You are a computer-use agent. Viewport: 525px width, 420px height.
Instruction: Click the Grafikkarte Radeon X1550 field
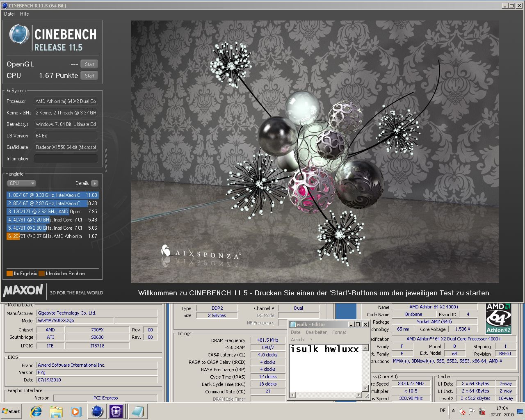pos(66,147)
